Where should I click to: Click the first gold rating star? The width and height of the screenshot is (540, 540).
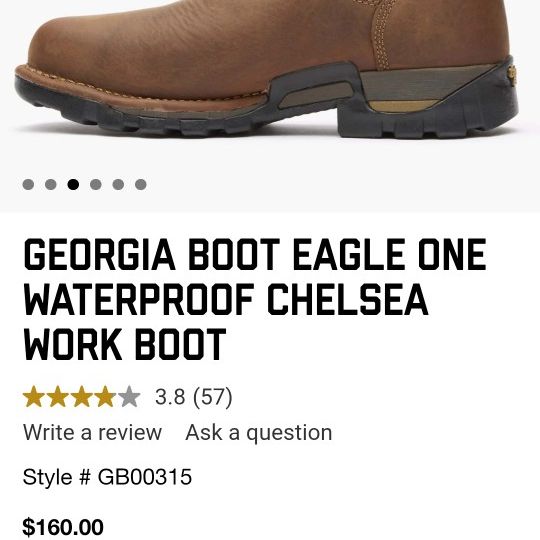34,397
